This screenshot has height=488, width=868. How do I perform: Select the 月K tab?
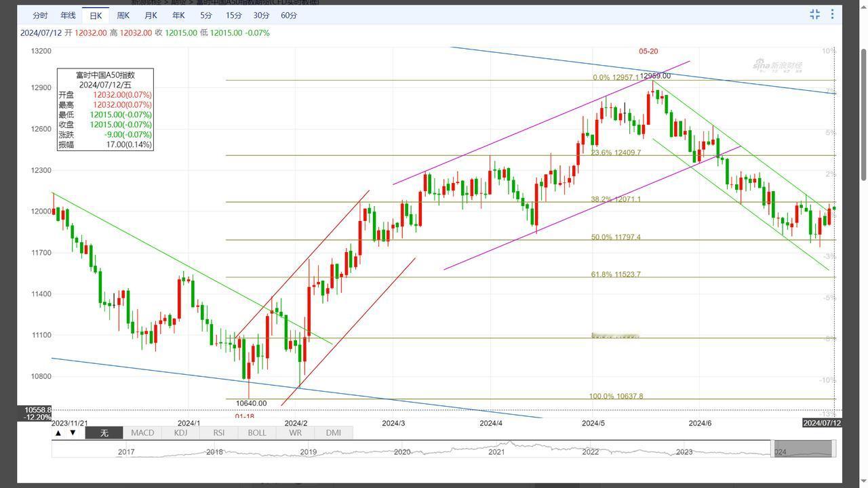151,15
